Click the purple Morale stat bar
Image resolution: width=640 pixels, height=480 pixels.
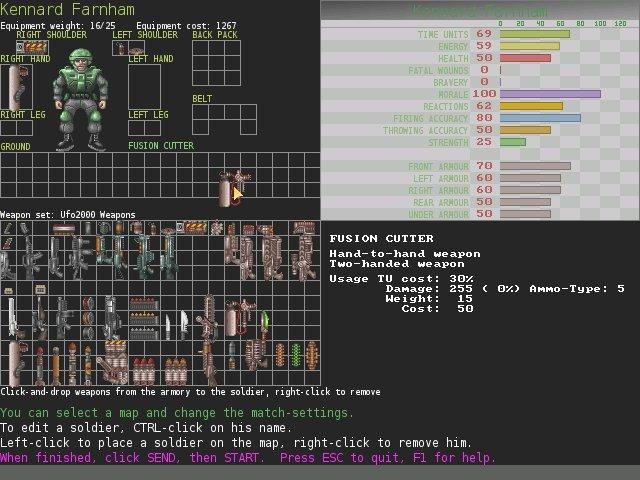pyautogui.click(x=549, y=94)
